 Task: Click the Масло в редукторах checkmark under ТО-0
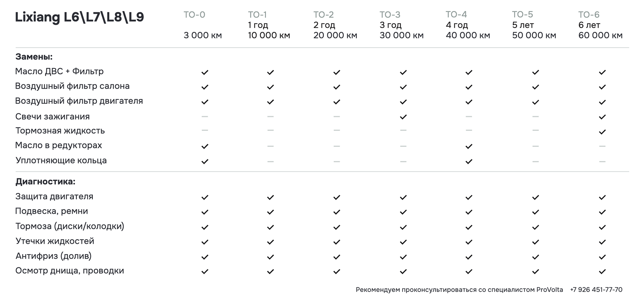click(x=205, y=146)
